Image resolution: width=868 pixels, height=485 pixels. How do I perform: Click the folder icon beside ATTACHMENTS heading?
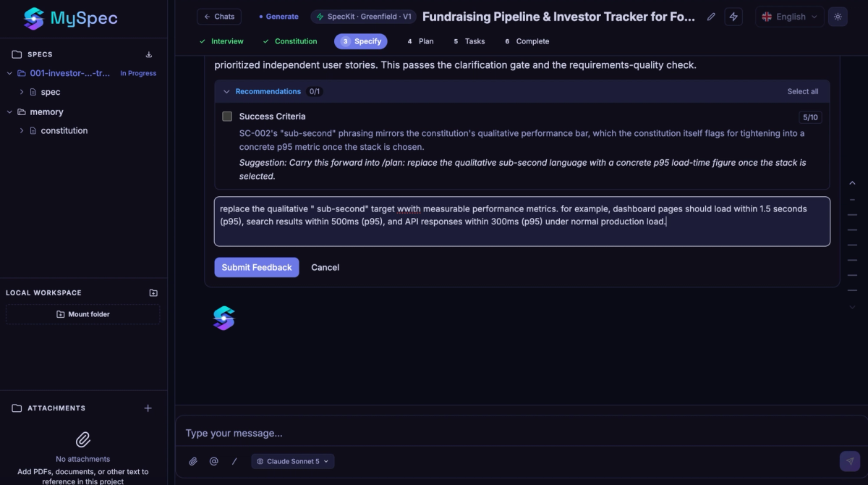17,408
